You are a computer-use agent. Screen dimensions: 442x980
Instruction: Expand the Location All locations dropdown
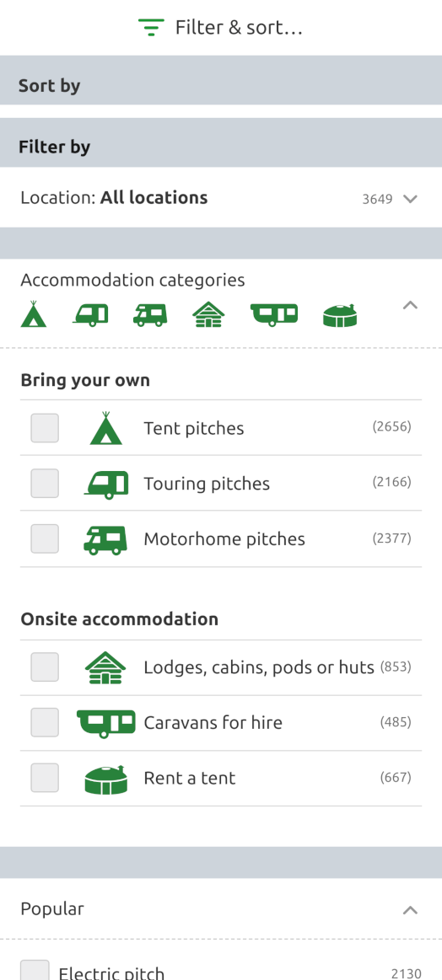(x=221, y=198)
